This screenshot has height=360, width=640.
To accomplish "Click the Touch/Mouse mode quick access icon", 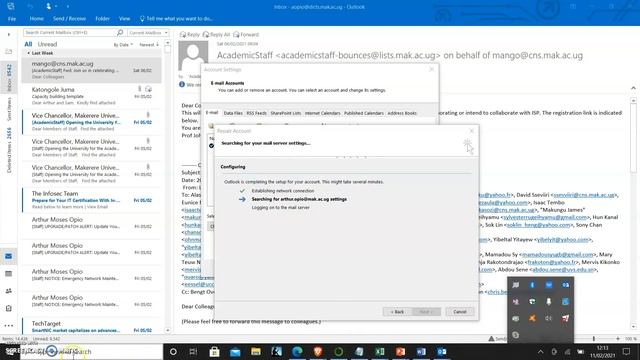I will click(x=49, y=7).
